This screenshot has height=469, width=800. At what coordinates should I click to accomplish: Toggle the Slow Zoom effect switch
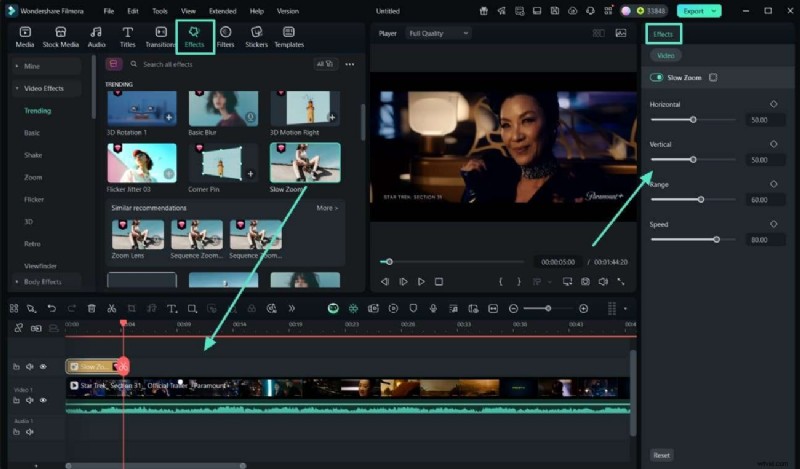pyautogui.click(x=657, y=77)
